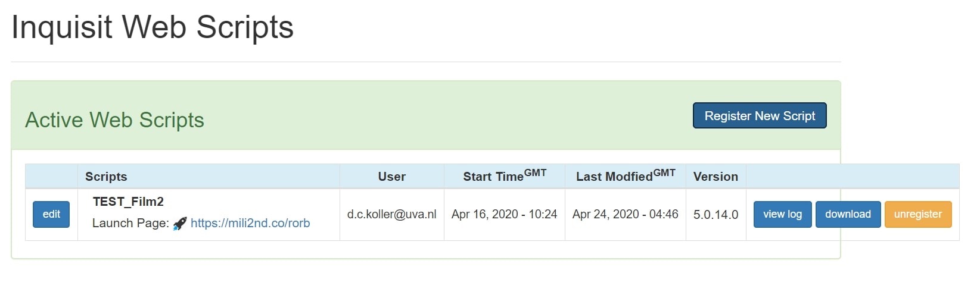Unregister the TEST_Film2 script
The height and width of the screenshot is (298, 980).
[918, 214]
